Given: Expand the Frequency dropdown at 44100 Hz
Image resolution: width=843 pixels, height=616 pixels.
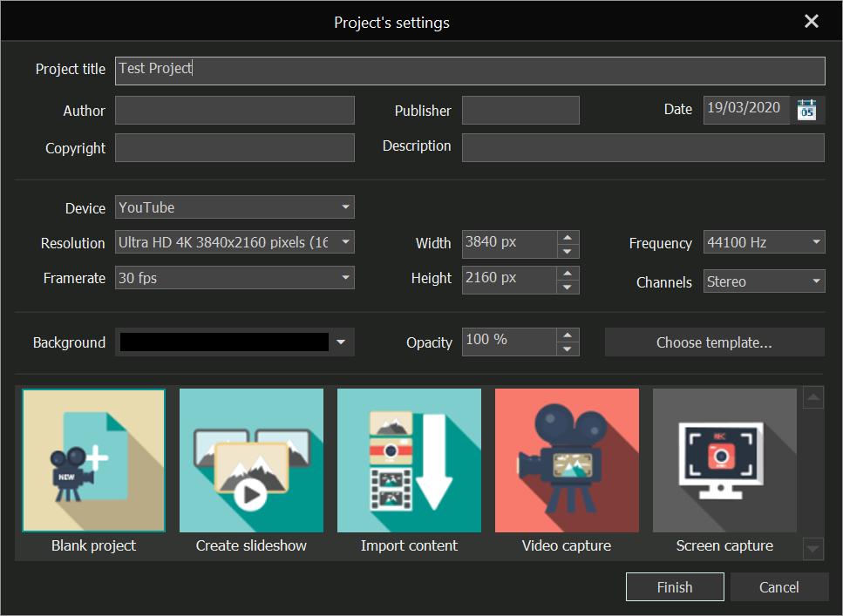Looking at the screenshot, I should point(764,243).
